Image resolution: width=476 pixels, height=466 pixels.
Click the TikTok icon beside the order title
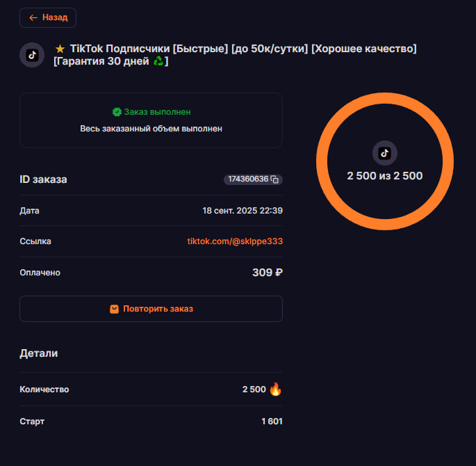pos(32,55)
